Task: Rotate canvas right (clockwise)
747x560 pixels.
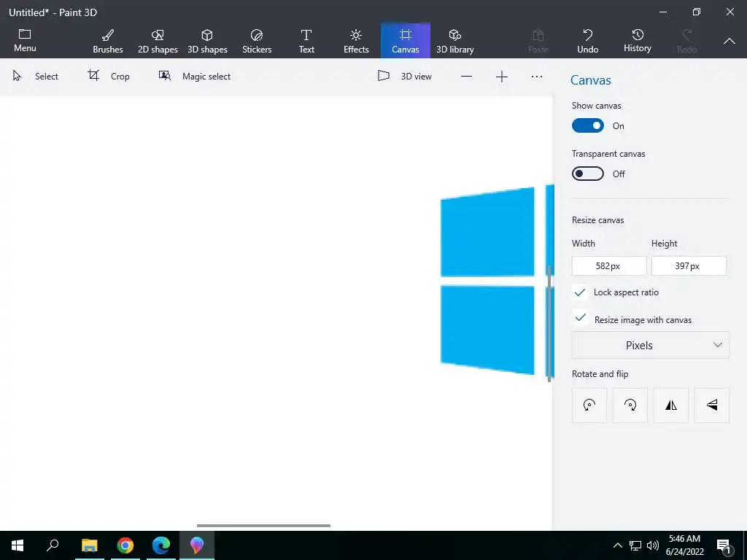Action: (x=630, y=405)
